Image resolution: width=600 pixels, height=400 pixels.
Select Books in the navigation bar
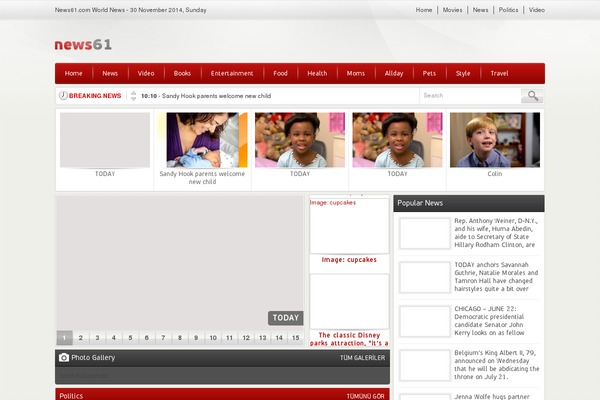(x=182, y=73)
